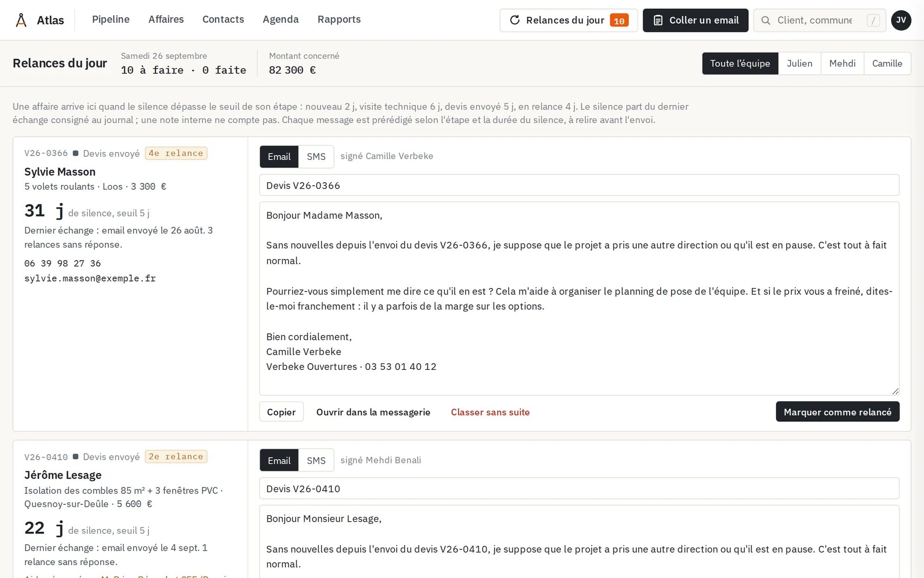Click Marquer comme relancé
This screenshot has width=924, height=578.
coord(838,412)
